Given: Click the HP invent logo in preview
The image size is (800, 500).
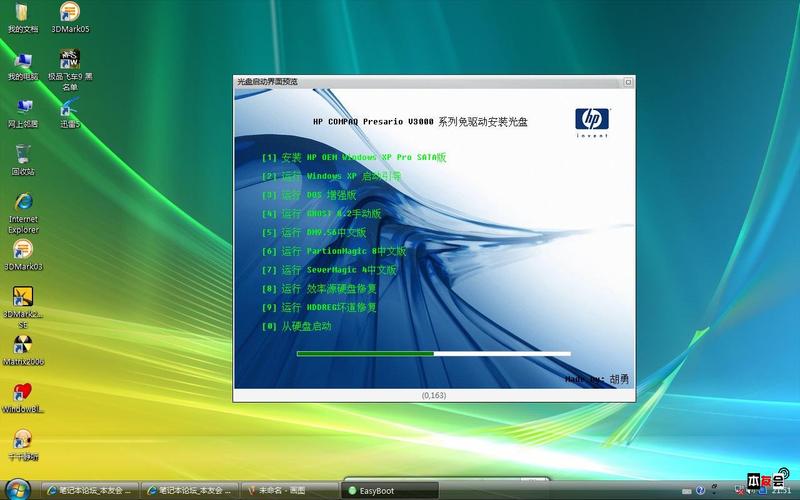Looking at the screenshot, I should 592,122.
